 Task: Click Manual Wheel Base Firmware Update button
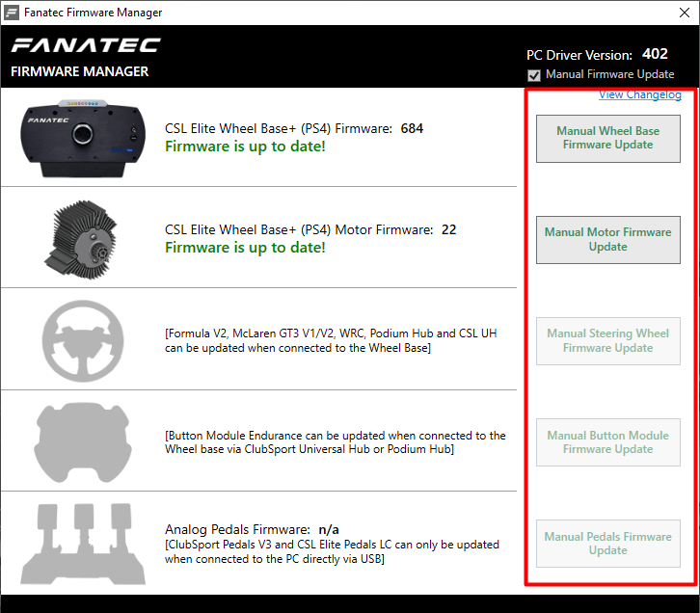(x=608, y=138)
